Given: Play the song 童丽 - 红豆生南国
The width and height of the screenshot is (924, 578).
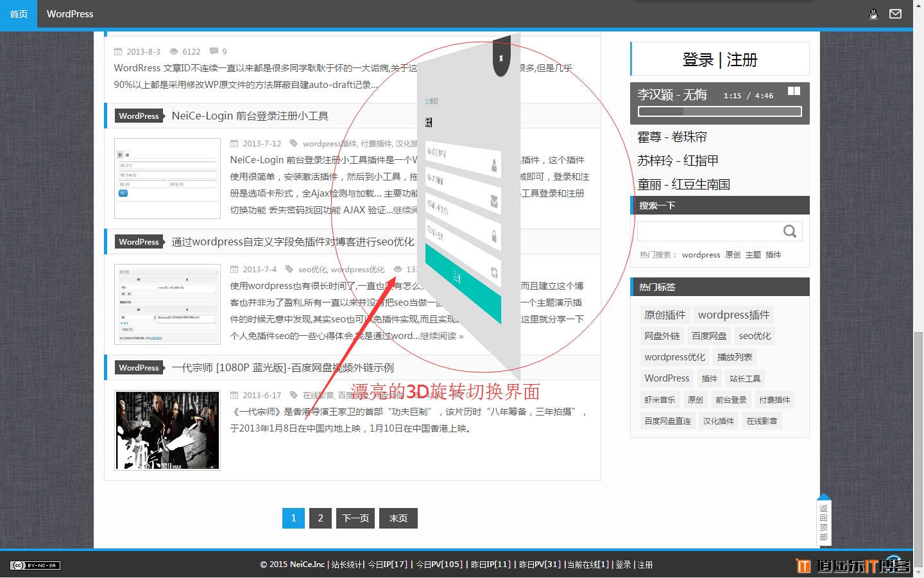Looking at the screenshot, I should [x=683, y=184].
